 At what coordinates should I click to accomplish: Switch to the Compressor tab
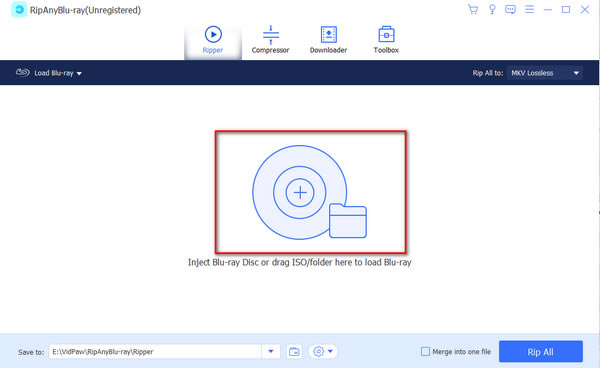coord(271,40)
